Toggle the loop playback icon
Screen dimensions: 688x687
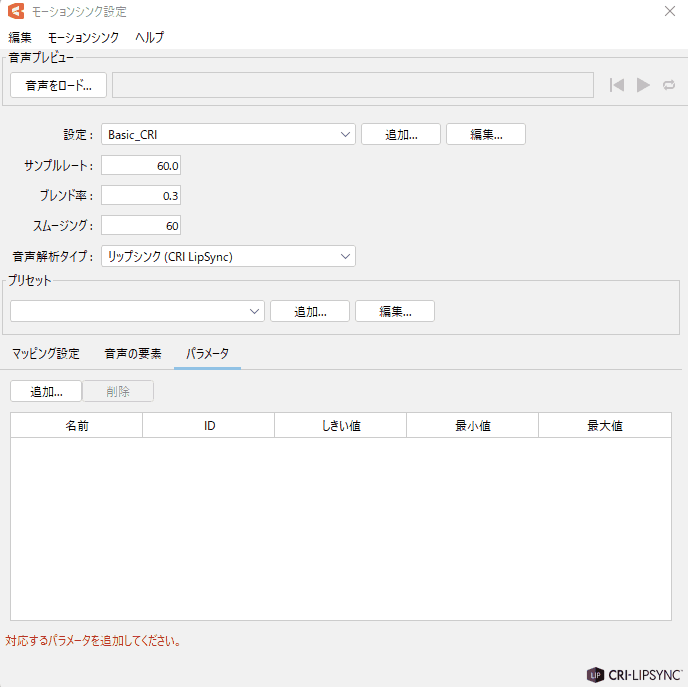[669, 85]
